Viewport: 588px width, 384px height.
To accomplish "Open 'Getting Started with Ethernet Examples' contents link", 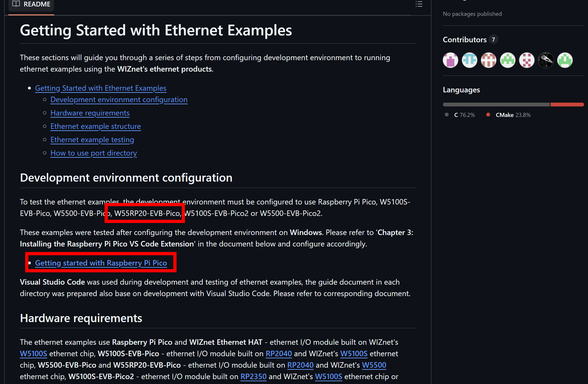I will coord(101,88).
